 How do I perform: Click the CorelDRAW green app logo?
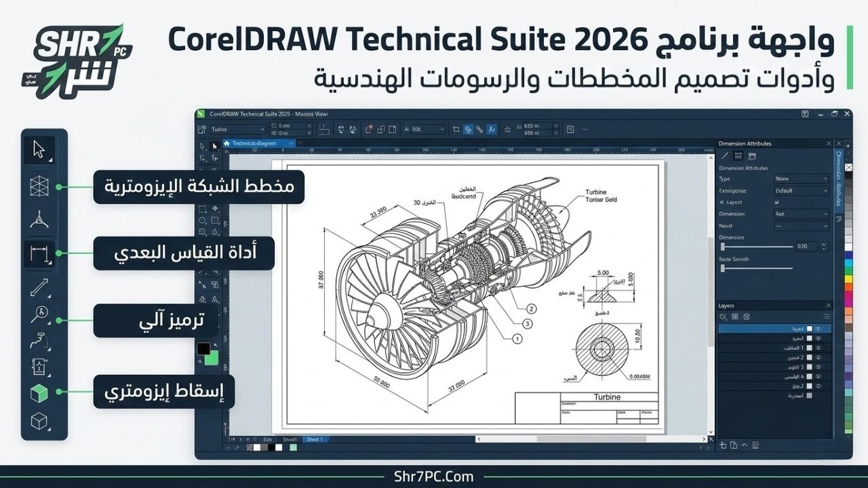[x=201, y=114]
